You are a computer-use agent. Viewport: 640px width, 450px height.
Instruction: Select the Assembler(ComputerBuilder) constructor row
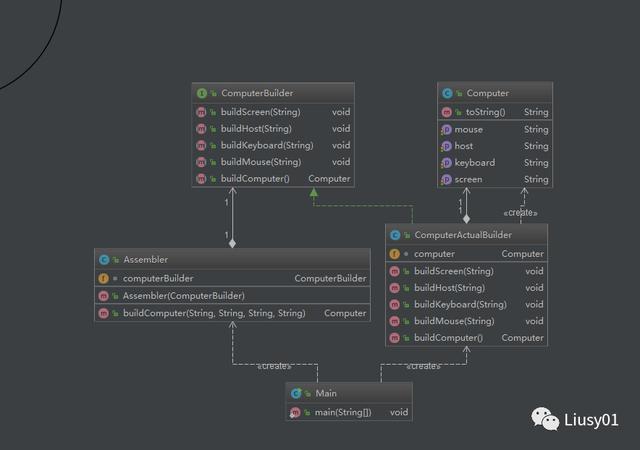pos(183,295)
